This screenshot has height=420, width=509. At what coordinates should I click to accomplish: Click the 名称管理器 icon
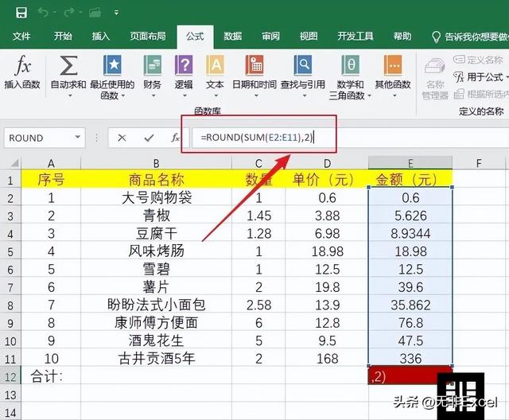coord(435,66)
